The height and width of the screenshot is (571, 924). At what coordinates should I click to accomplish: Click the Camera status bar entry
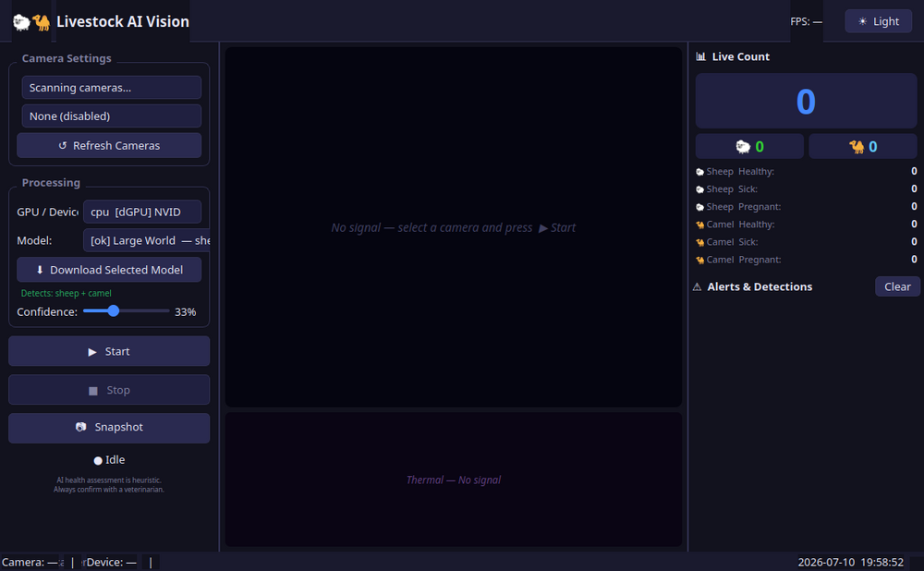pyautogui.click(x=32, y=562)
